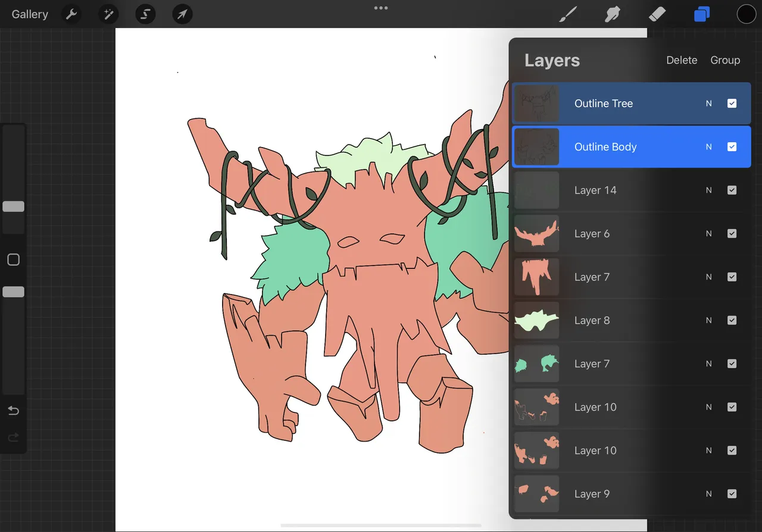Image resolution: width=762 pixels, height=532 pixels.
Task: Return to the Gallery
Action: pyautogui.click(x=30, y=14)
